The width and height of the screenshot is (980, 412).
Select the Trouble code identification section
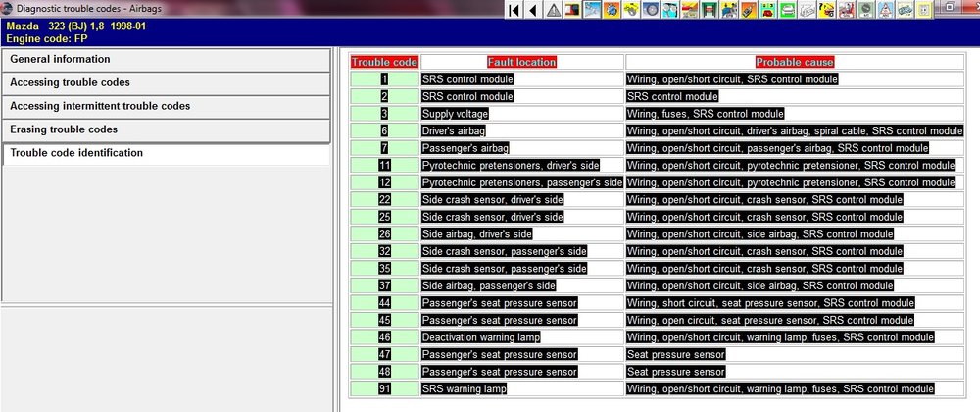[x=166, y=153]
